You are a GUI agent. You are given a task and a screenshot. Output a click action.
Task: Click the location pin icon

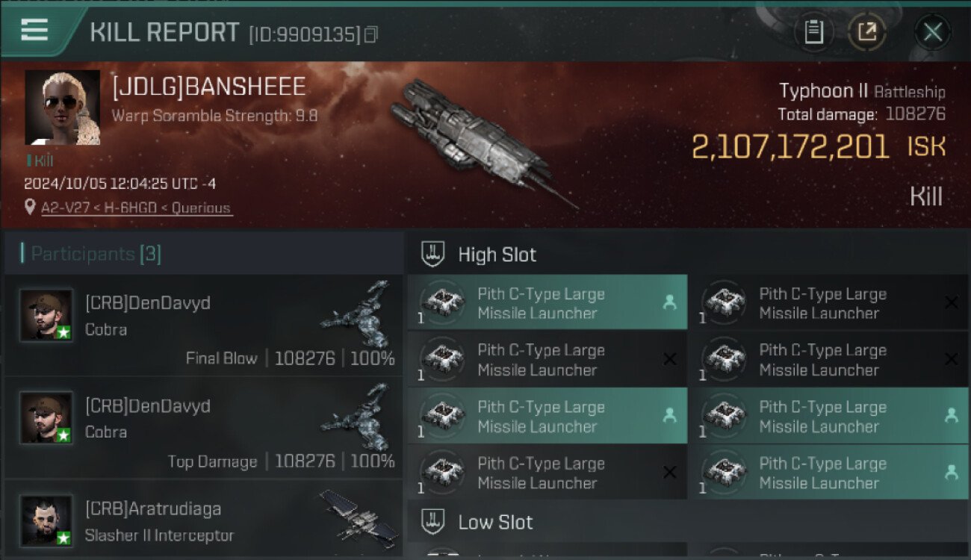click(30, 207)
